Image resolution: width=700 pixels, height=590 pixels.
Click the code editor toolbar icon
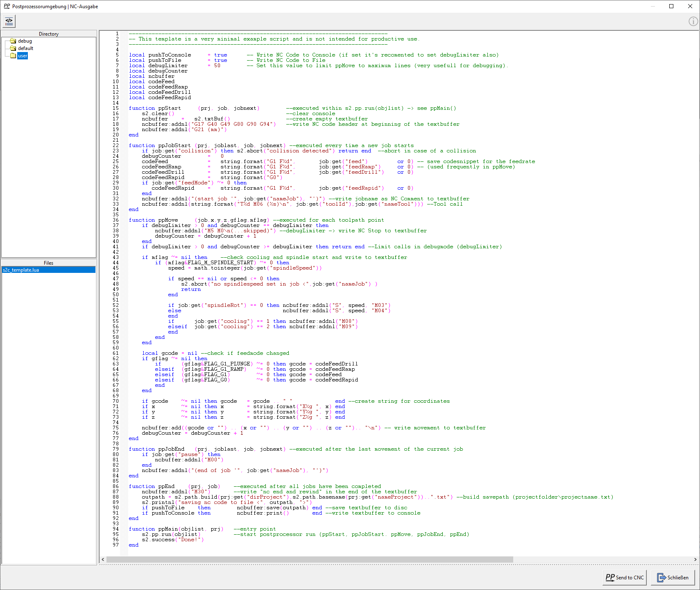(9, 21)
